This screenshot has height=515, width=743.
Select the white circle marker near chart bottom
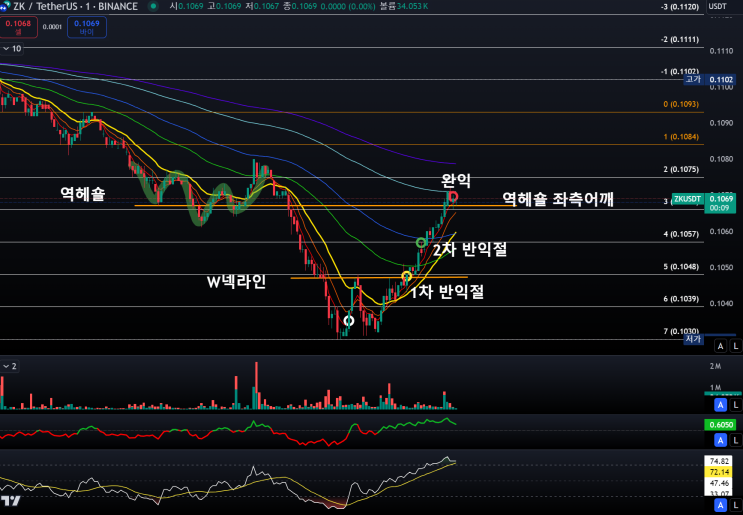pos(349,321)
